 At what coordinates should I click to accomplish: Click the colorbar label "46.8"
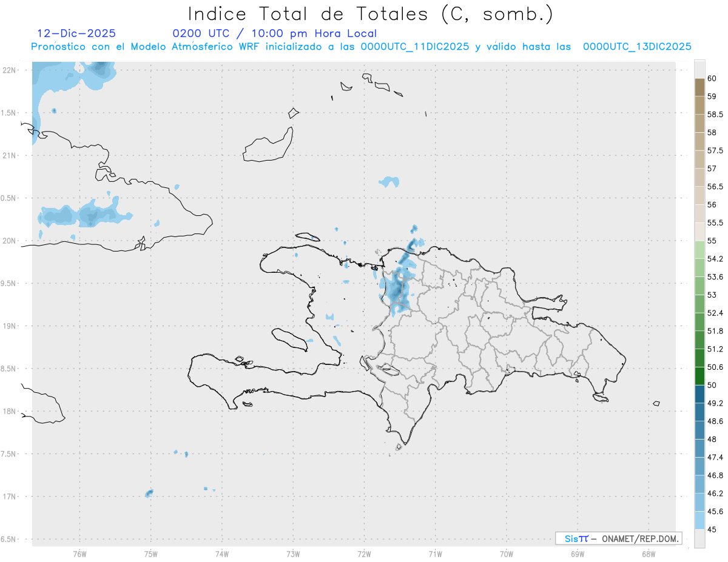click(715, 475)
